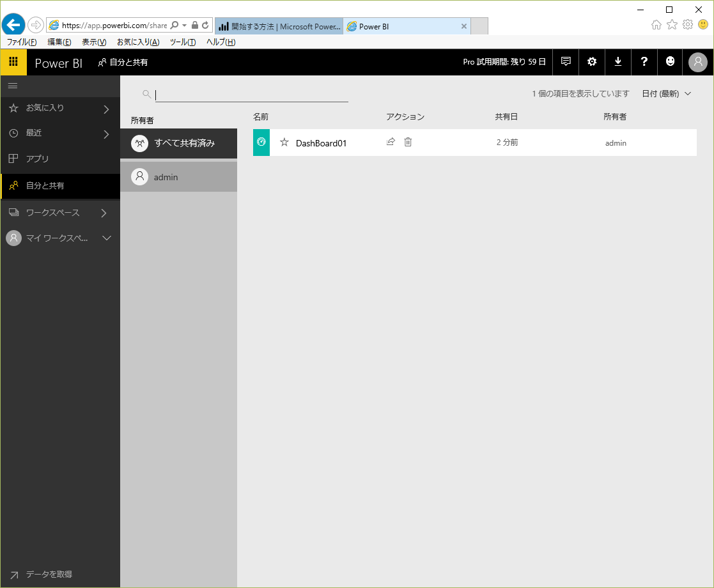Screen dimensions: 714x588
Task: Click the search input field
Action: pyautogui.click(x=251, y=95)
